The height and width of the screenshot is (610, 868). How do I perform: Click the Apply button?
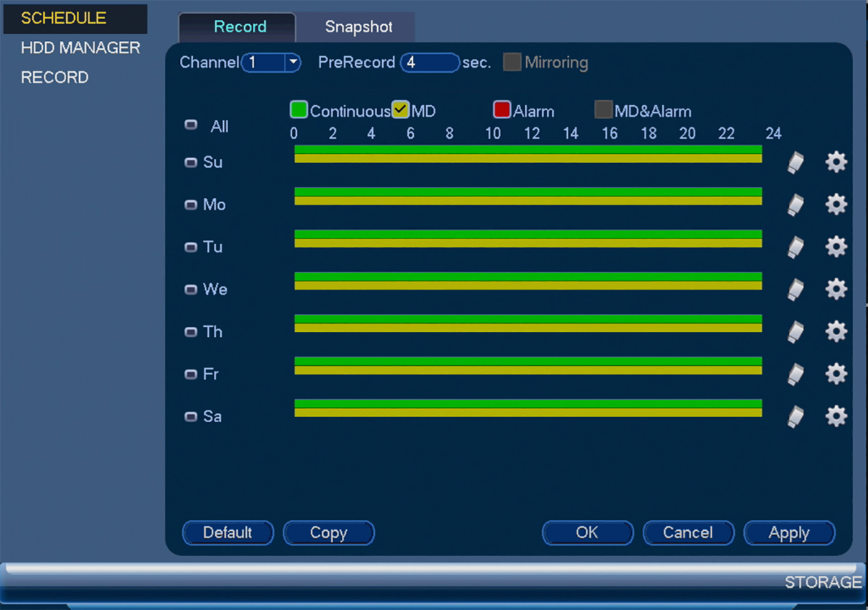[789, 533]
